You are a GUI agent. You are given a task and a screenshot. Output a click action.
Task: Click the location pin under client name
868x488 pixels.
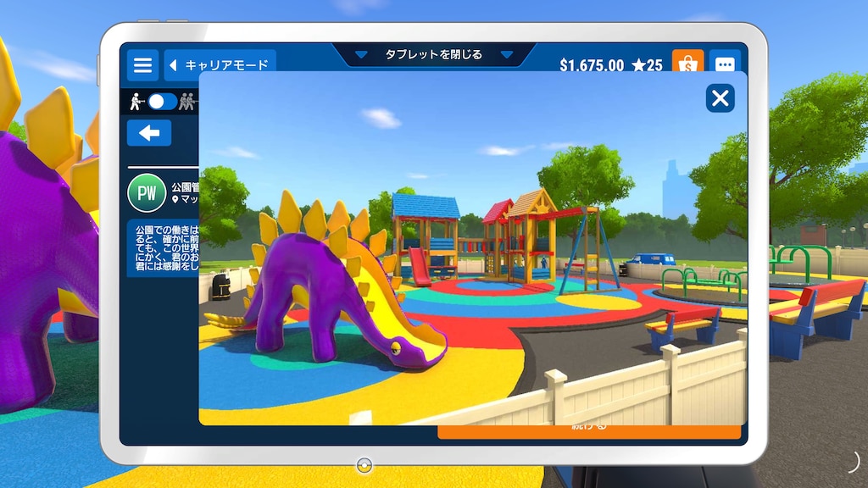point(175,200)
